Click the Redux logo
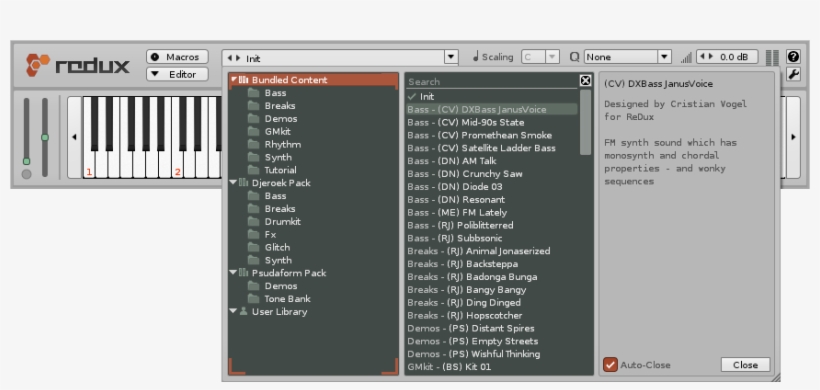 (78, 65)
